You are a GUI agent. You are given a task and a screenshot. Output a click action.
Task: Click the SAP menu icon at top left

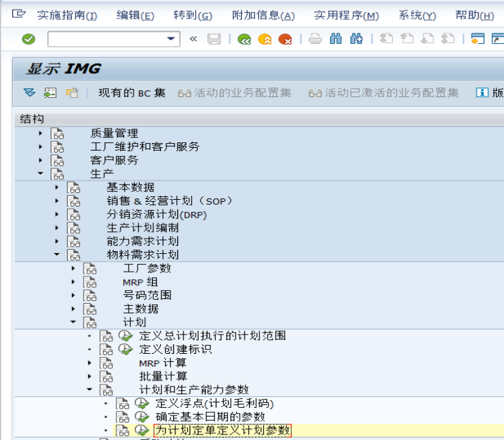18,14
